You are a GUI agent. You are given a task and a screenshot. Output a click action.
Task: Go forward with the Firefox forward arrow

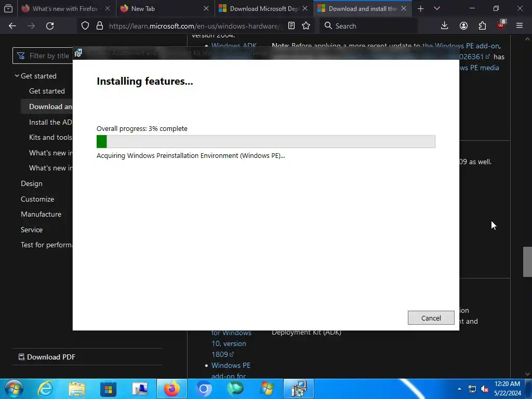point(31,26)
